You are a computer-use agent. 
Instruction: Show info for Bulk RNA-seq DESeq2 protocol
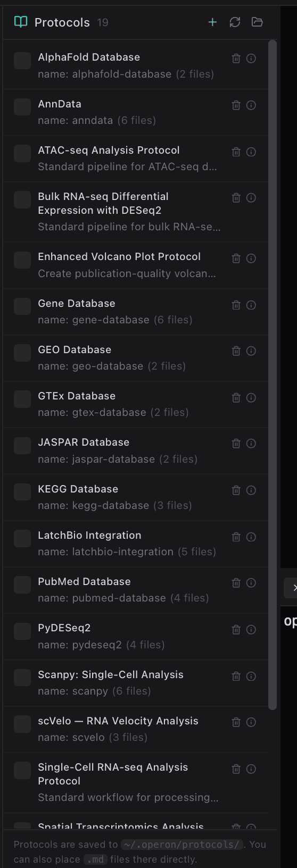[x=251, y=198]
